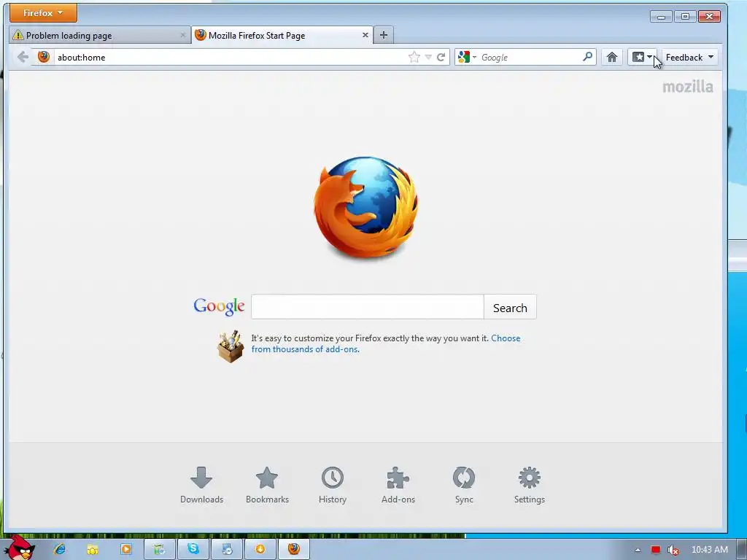Open History from the bottom launcher
Viewport: 747px width, 560px height.
[333, 485]
